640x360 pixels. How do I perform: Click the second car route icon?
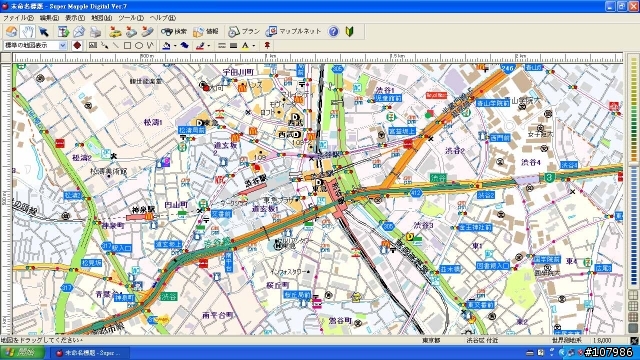coord(131,31)
